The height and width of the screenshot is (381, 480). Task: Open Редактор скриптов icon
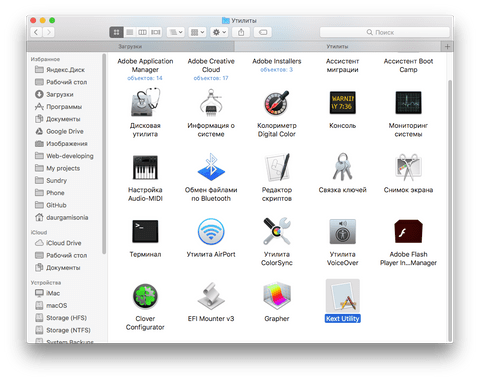[x=276, y=167]
